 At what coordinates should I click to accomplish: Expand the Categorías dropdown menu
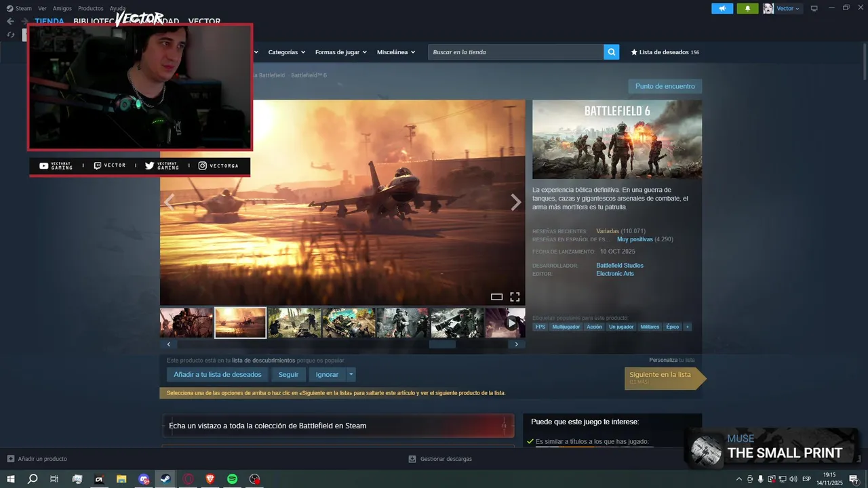(286, 52)
